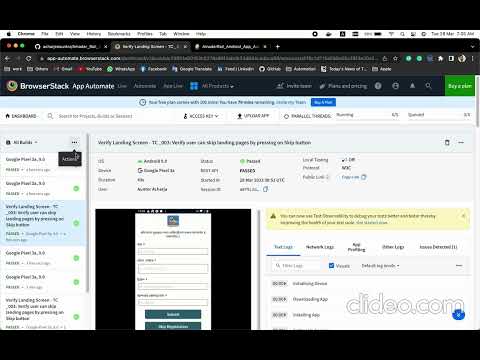Expand the Access Key dropdown
480x360 pixels.
click(201, 116)
